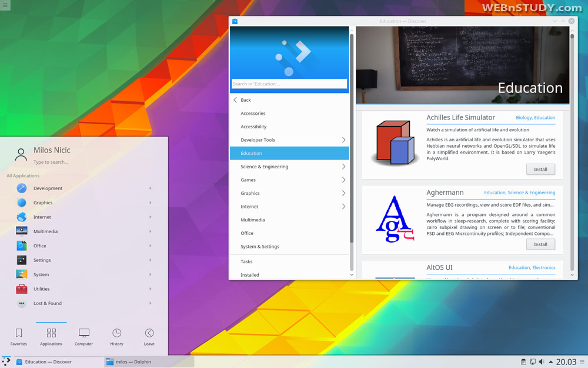The image size is (588, 368).
Task: Open the Internet globe icon in launcher
Action: [x=22, y=217]
